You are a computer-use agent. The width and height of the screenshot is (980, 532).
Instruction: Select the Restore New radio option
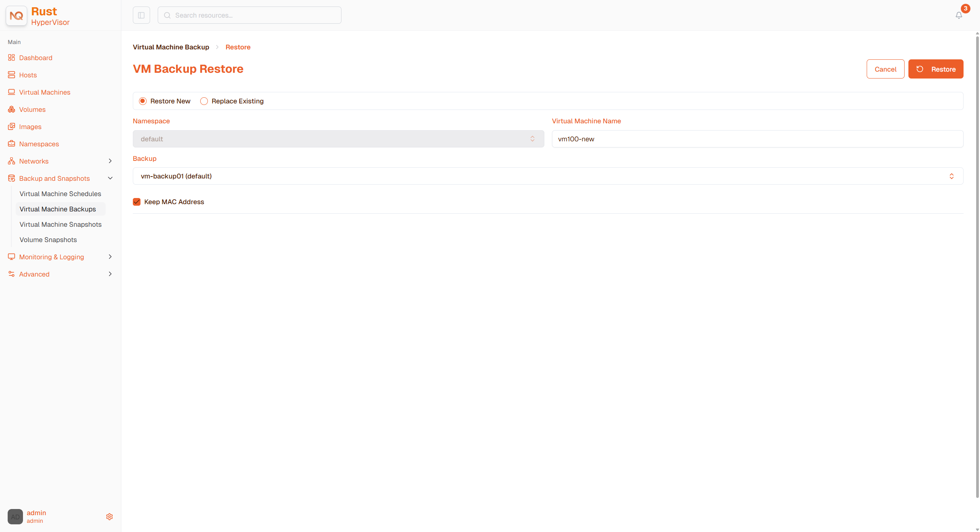point(143,101)
